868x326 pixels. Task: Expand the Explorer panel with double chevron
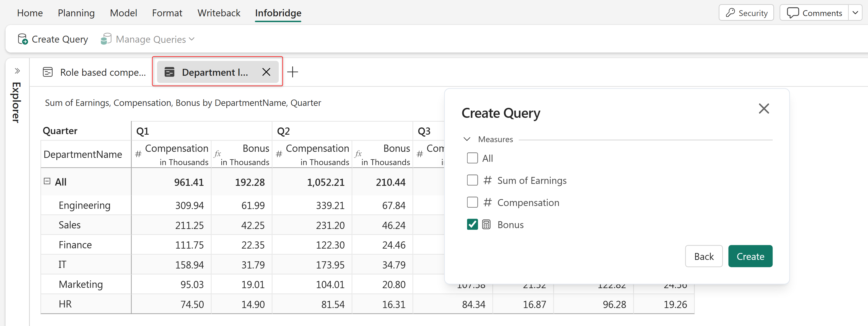coord(17,71)
